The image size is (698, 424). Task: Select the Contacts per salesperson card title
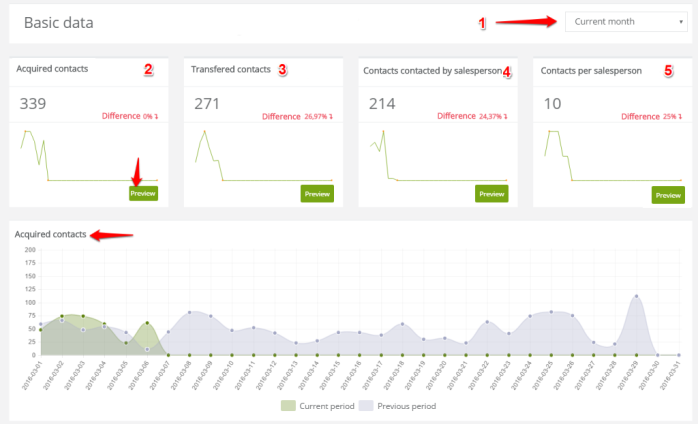point(591,71)
